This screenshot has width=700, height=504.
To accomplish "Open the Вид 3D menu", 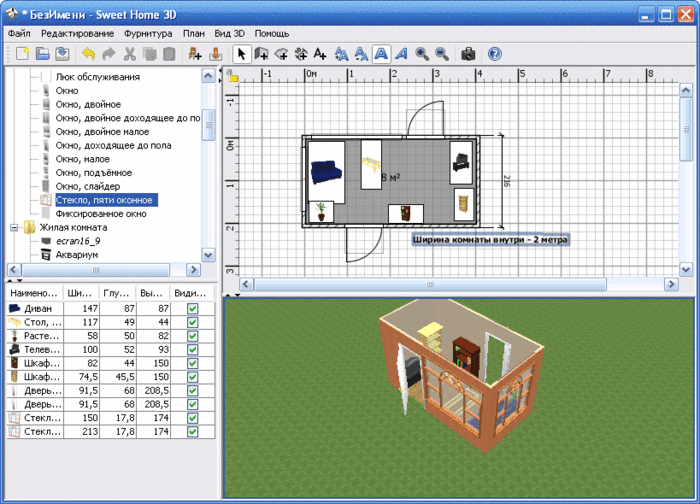I will pyautogui.click(x=229, y=33).
